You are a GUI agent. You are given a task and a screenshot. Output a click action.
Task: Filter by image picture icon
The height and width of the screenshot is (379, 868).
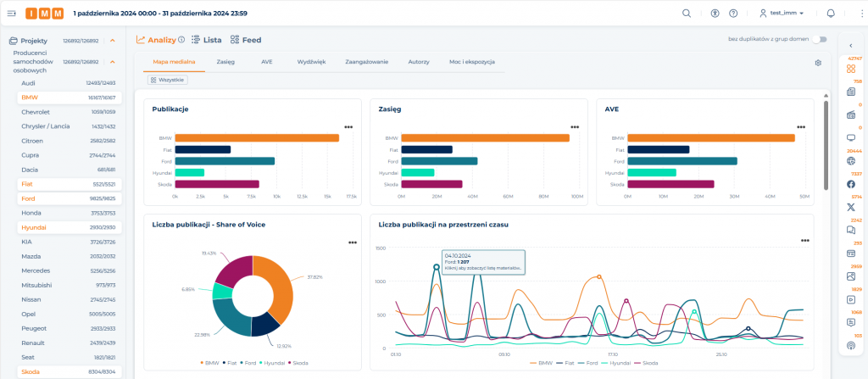[x=851, y=276]
